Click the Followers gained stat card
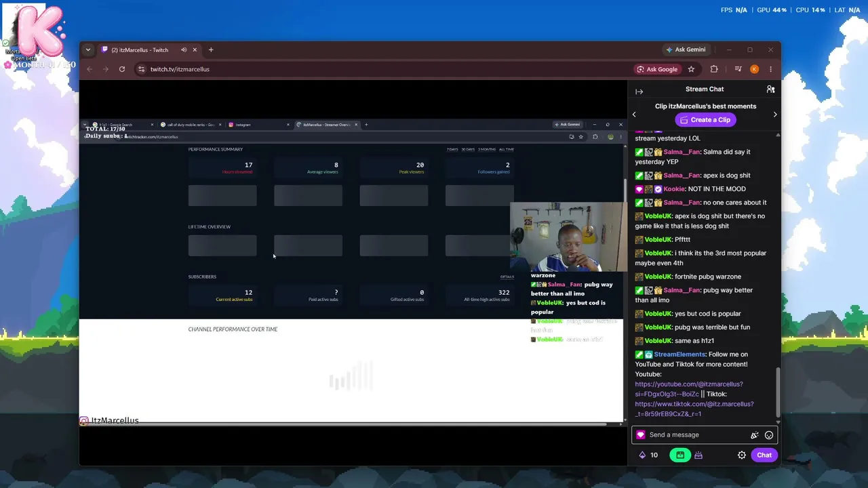 pos(479,168)
